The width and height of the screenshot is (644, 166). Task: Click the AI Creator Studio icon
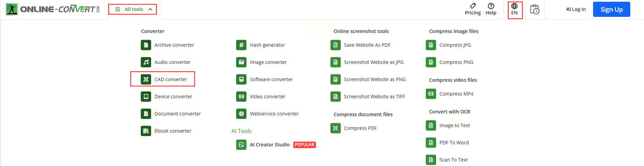point(241,145)
